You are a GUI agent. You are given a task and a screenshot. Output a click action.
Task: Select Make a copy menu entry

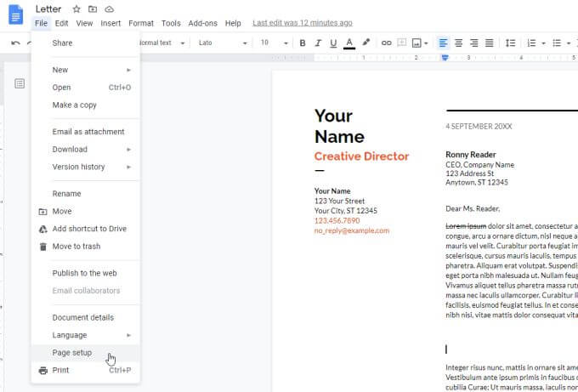coord(75,105)
